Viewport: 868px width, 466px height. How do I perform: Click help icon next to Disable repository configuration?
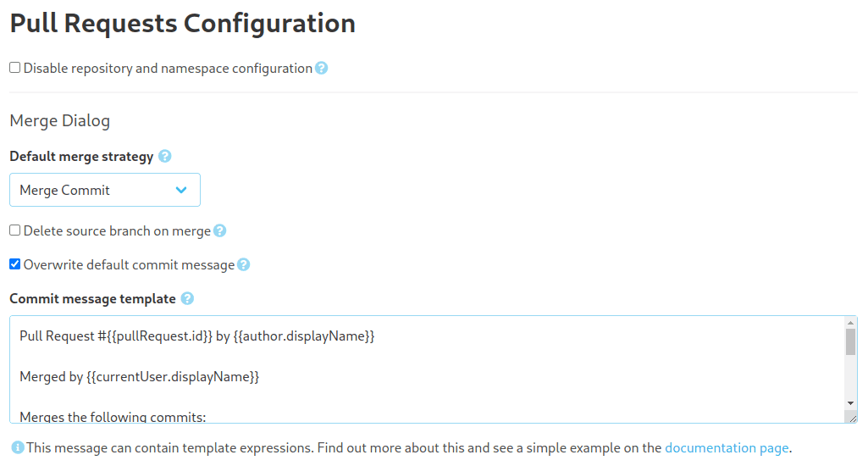[321, 68]
